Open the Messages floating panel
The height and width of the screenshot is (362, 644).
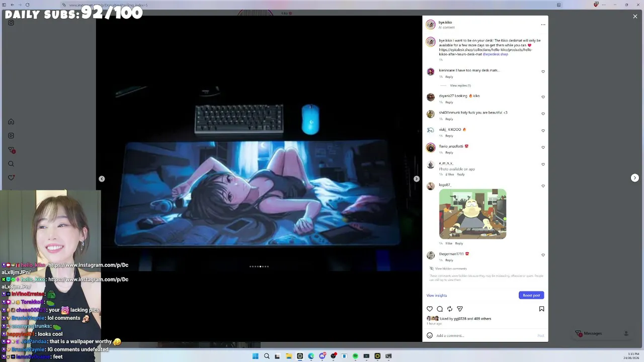click(603, 333)
